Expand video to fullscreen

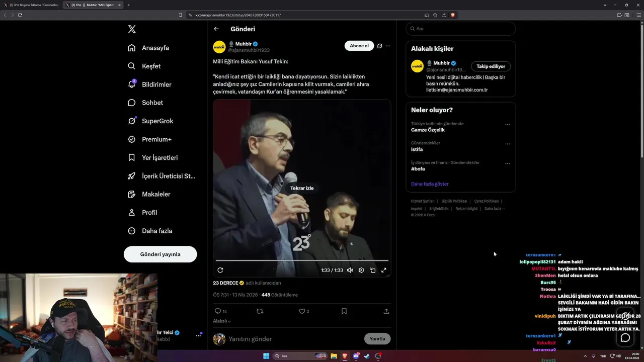click(384, 270)
